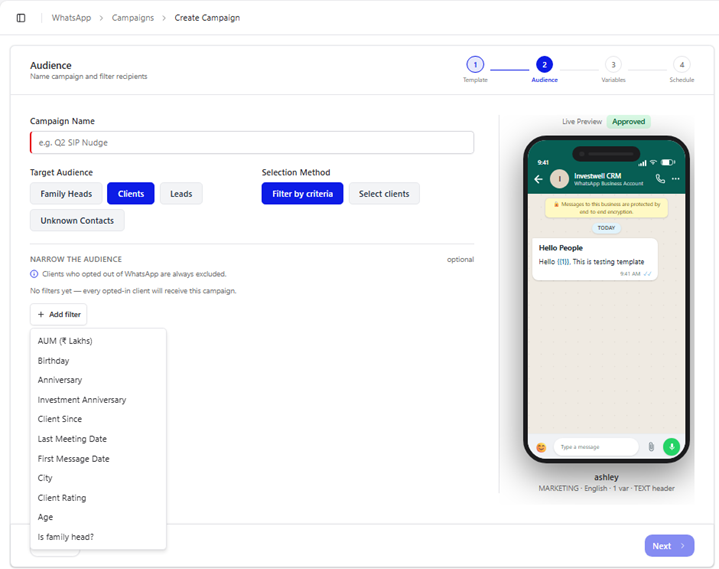Viewport: 719px width, 569px height.
Task: Go back to step 1 Template
Action: (x=475, y=65)
